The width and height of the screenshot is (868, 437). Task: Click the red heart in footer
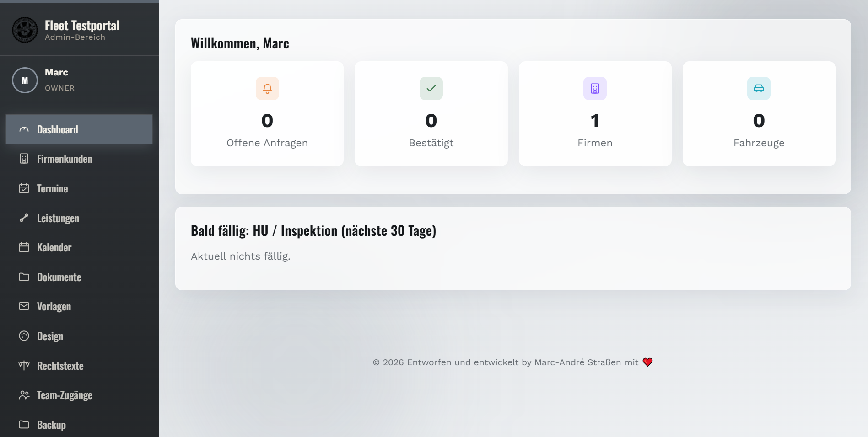pyautogui.click(x=647, y=362)
